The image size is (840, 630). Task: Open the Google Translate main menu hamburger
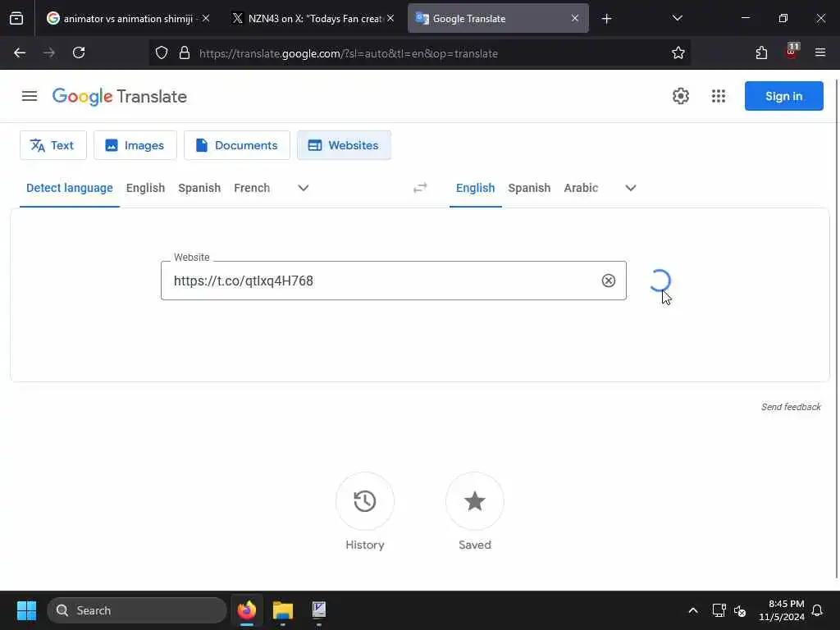[x=30, y=96]
